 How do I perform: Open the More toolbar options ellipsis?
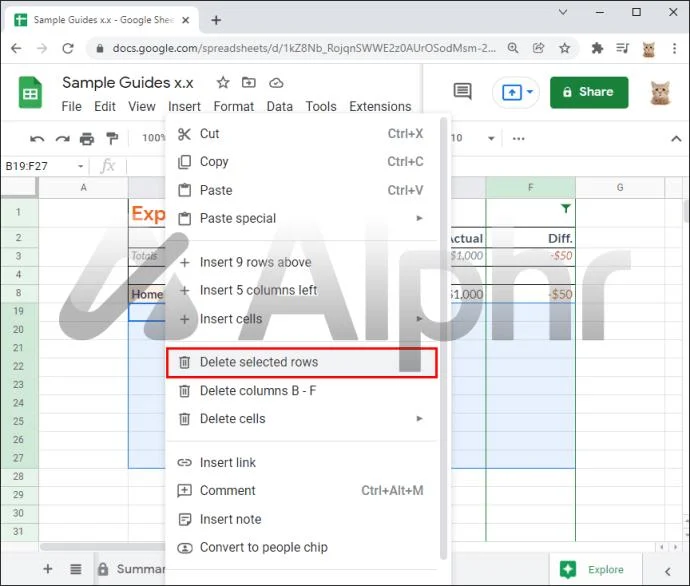518,139
